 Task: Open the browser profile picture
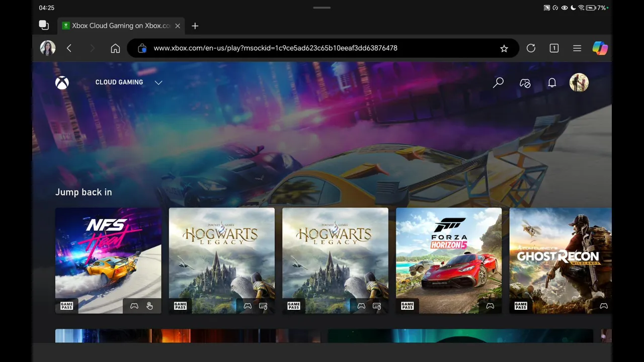click(48, 48)
